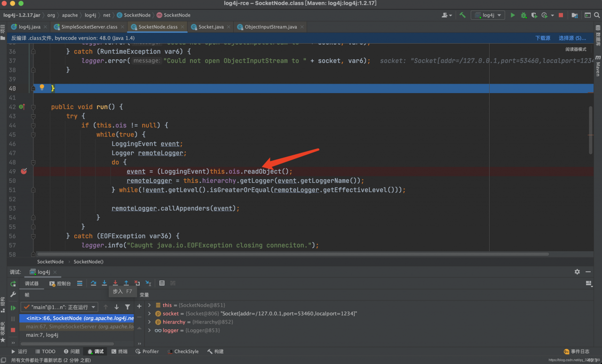This screenshot has width=602, height=364.
Task: Click the Search Everywhere magnifier
Action: [x=596, y=15]
